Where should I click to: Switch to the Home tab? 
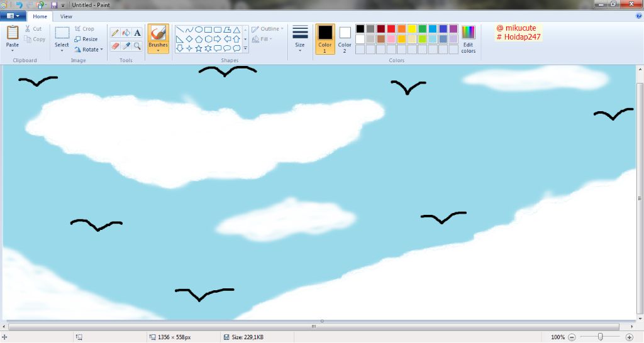[x=40, y=16]
